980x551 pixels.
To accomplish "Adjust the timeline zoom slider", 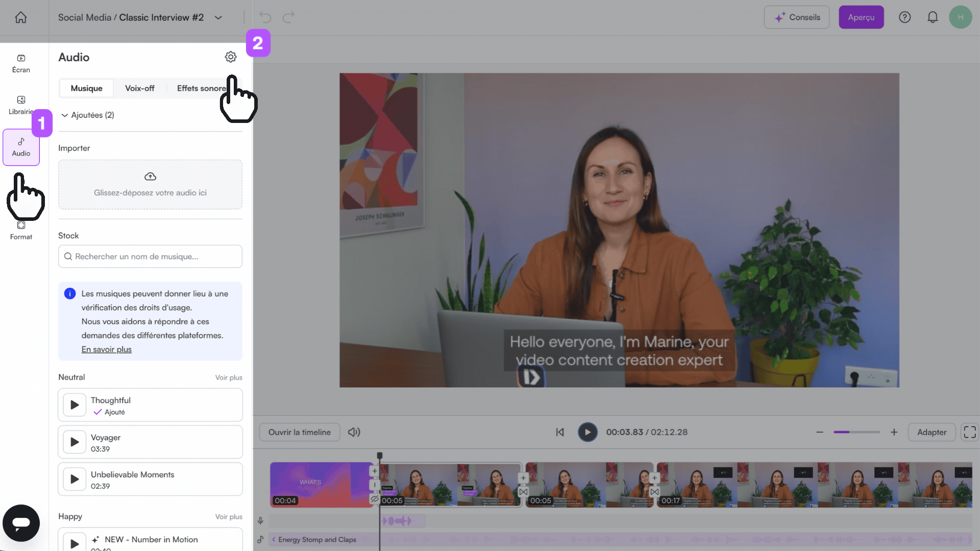I will (856, 432).
